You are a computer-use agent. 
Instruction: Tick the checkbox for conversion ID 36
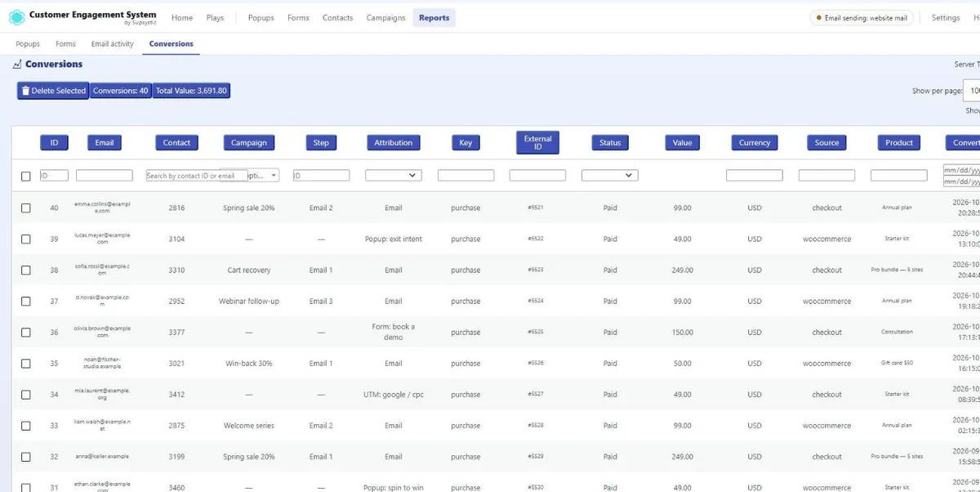(26, 332)
